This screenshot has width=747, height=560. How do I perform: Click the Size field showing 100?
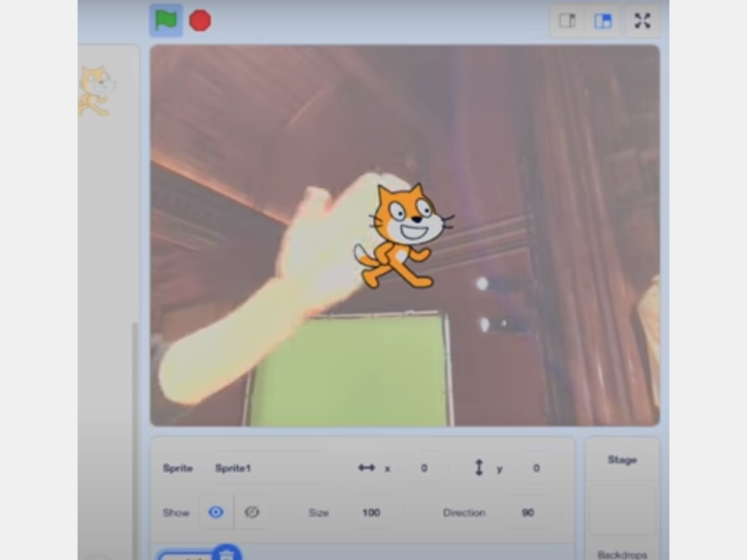tap(371, 512)
